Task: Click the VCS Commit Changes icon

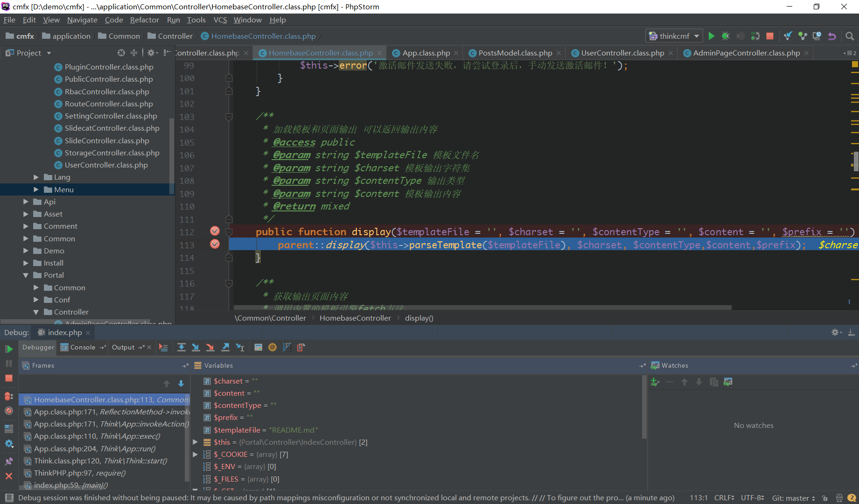Action: point(803,36)
